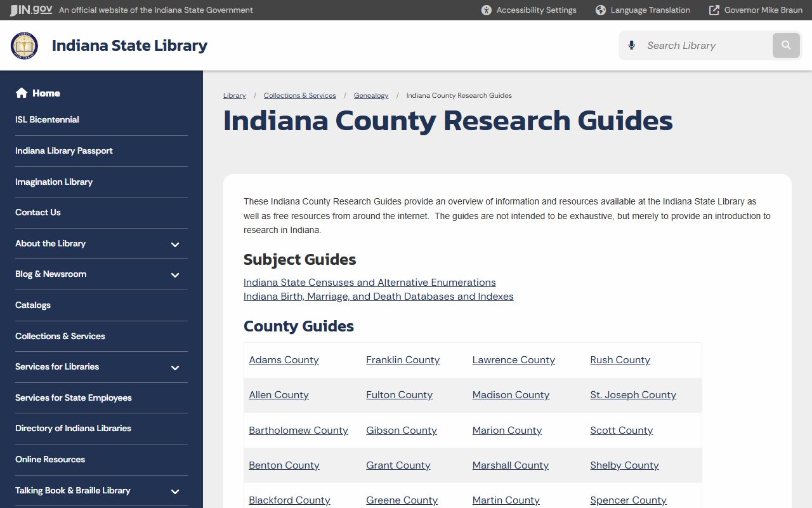Click the Genealogy breadcrumb link
The width and height of the screenshot is (812, 508).
(371, 95)
